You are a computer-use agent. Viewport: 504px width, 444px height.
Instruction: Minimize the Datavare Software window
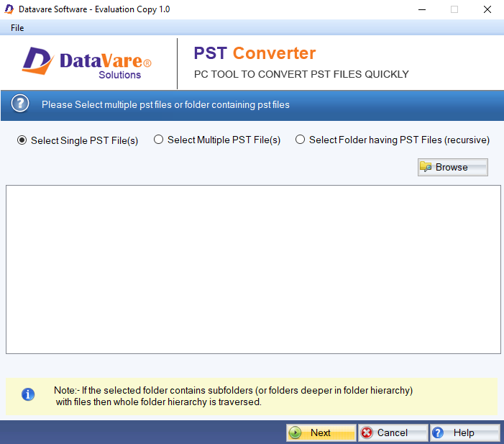pyautogui.click(x=422, y=9)
